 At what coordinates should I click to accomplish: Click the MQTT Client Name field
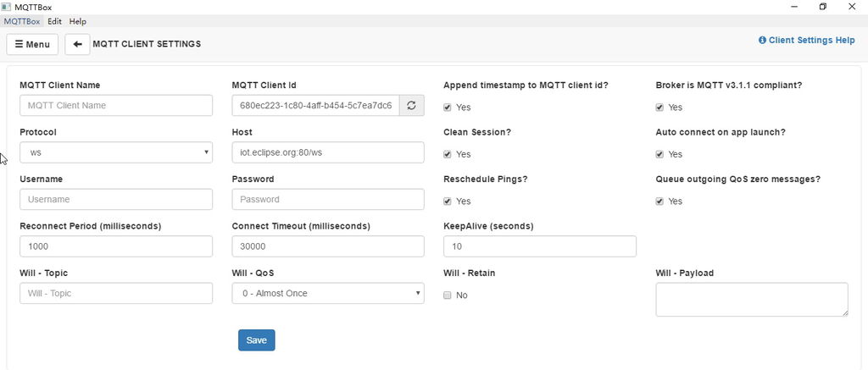(116, 106)
